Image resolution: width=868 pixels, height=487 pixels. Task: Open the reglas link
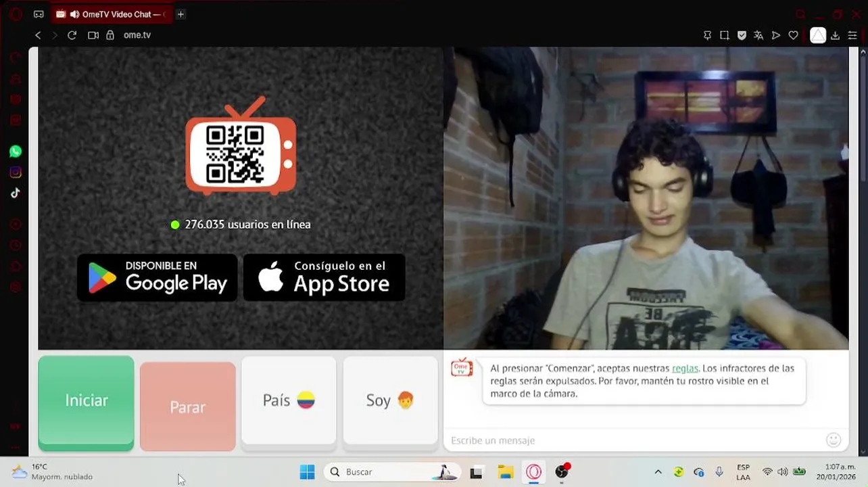[x=685, y=369]
